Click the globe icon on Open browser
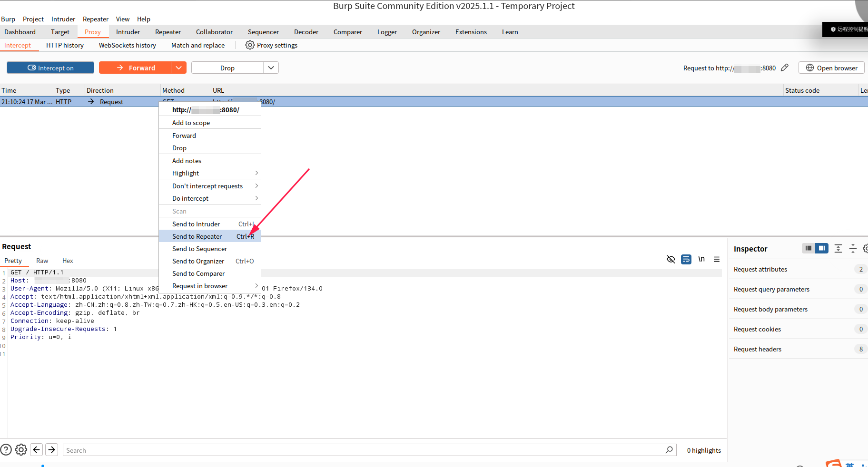This screenshot has height=467, width=868. pos(810,68)
